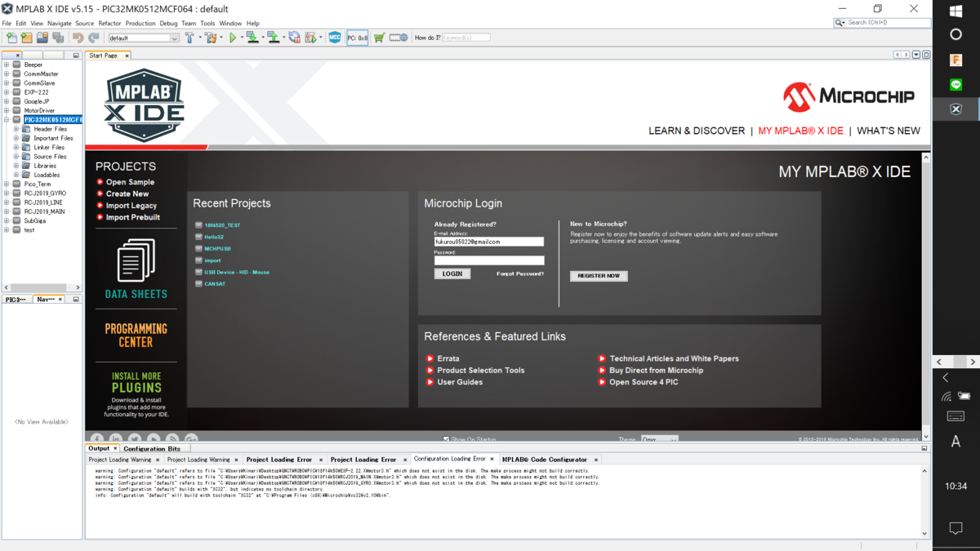Open the Run Project dropdown arrow
980x551 pixels.
(x=242, y=38)
